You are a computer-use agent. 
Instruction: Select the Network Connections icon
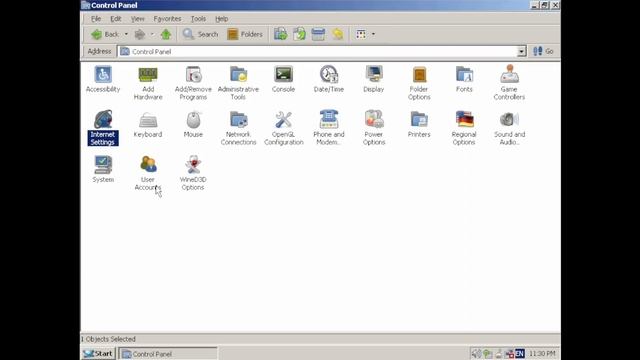(238, 128)
